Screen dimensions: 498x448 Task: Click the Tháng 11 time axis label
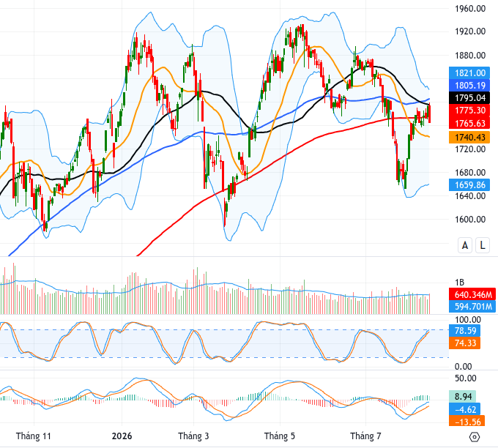coord(34,436)
